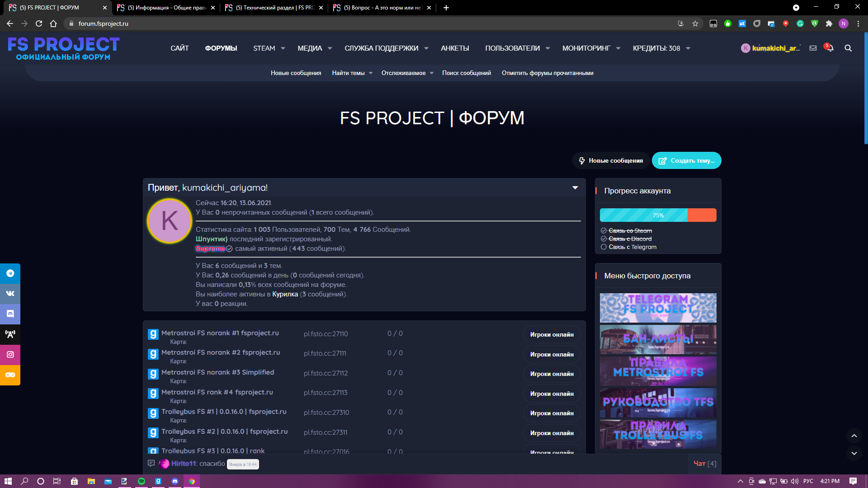Expand Найти темы dropdown arrow
868x488 pixels.
point(371,73)
